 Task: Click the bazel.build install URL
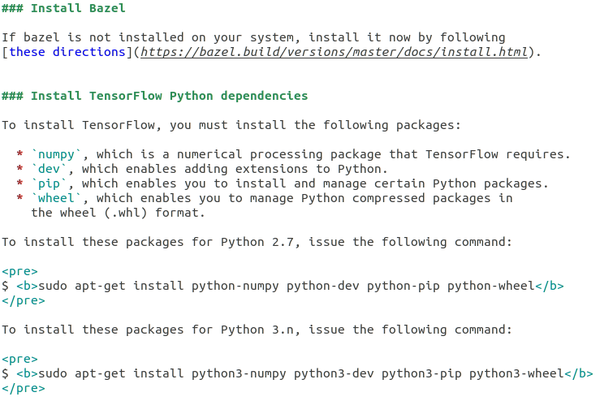click(x=326, y=52)
